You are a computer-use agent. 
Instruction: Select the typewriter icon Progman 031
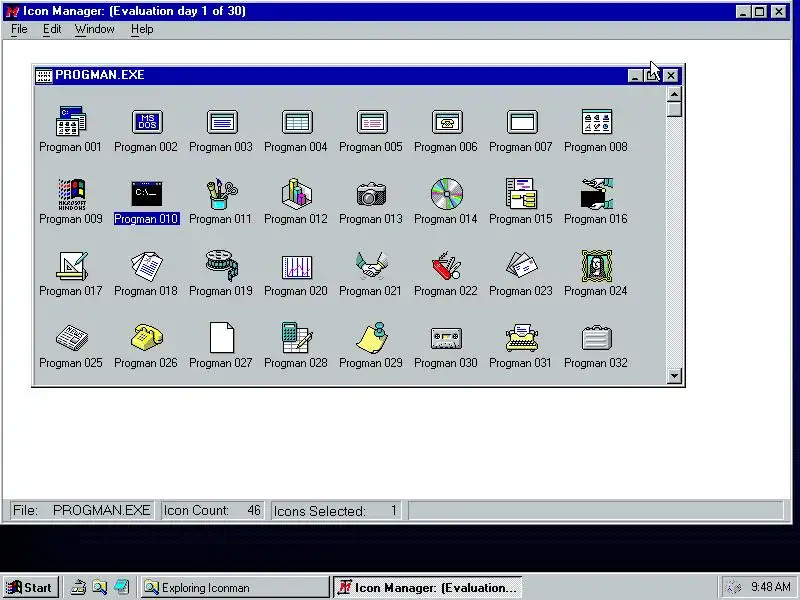(522, 337)
